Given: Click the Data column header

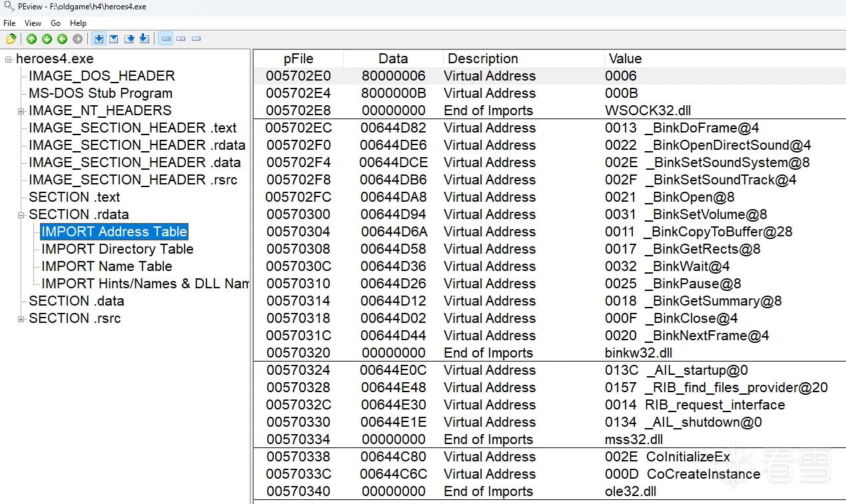Looking at the screenshot, I should [393, 59].
